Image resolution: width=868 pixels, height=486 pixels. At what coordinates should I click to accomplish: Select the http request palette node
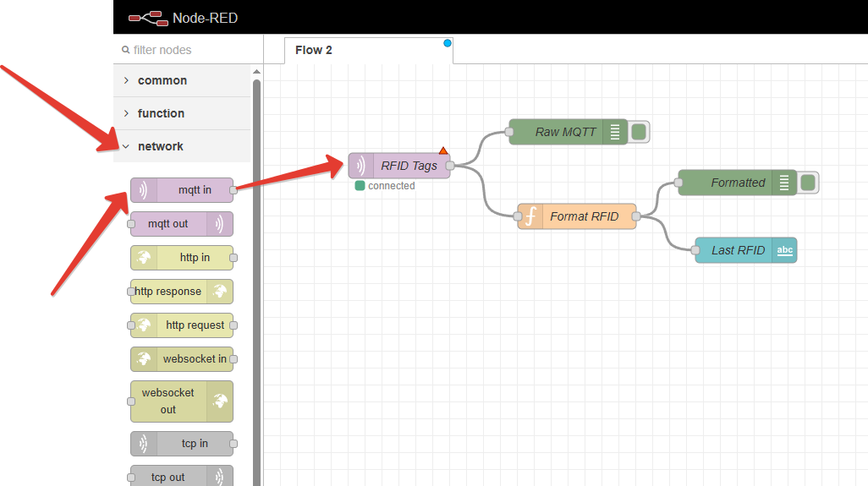click(182, 325)
